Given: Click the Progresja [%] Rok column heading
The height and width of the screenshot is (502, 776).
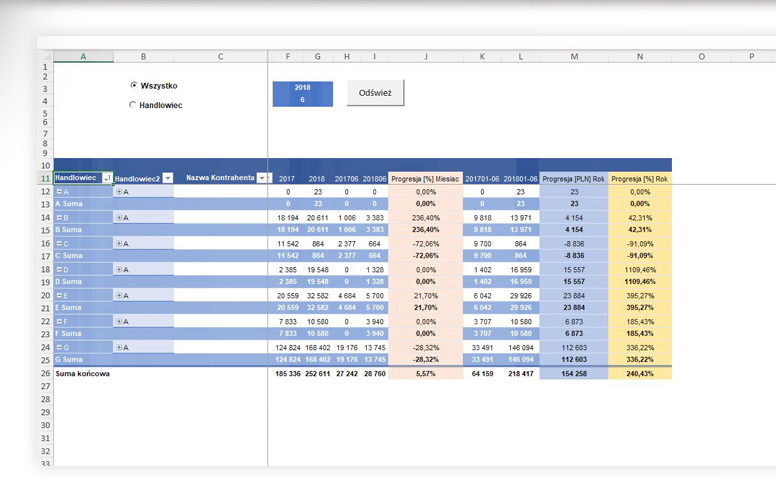Looking at the screenshot, I should coord(640,178).
